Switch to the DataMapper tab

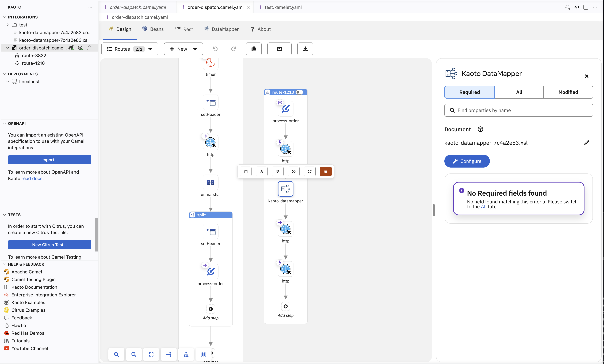tap(221, 29)
